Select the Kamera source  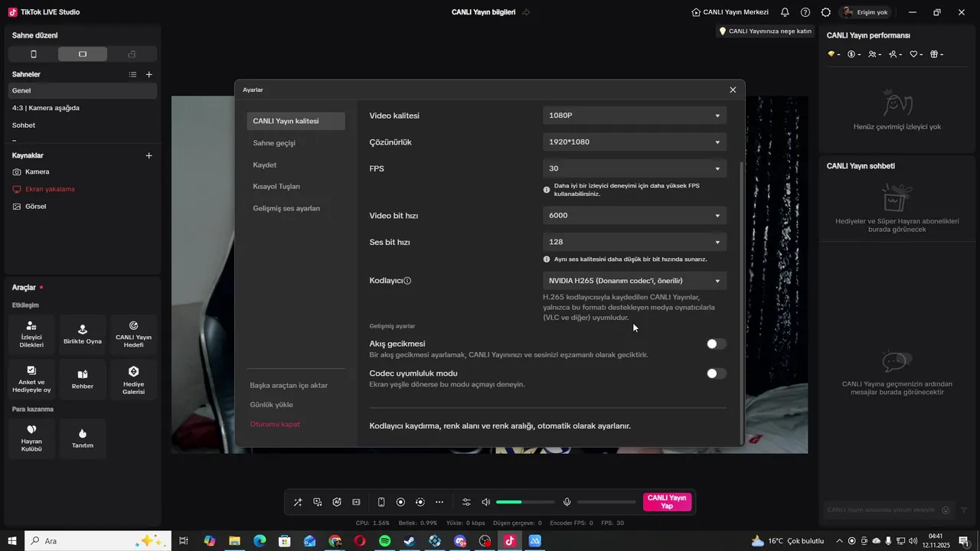coord(83,172)
